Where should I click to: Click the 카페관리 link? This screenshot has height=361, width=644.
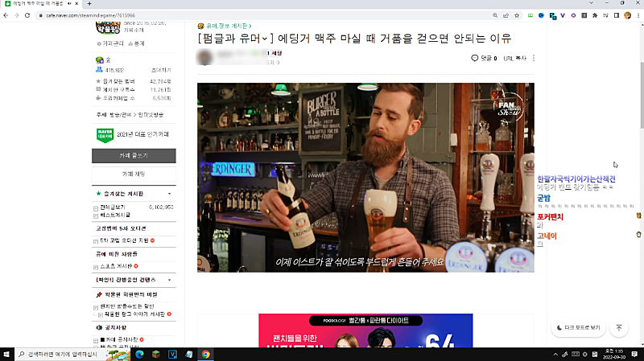pyautogui.click(x=110, y=43)
